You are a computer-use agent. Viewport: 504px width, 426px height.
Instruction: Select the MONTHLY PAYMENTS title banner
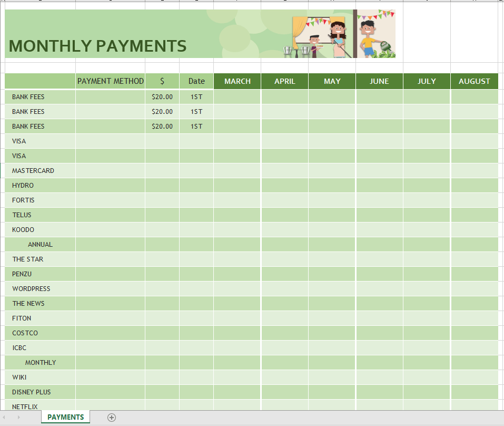[98, 46]
